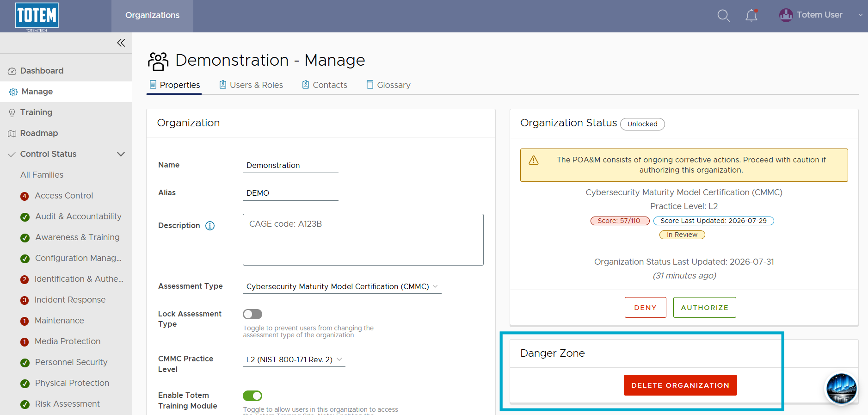This screenshot has height=415, width=868.
Task: Expand the Totem User menu arrow
Action: (861, 15)
